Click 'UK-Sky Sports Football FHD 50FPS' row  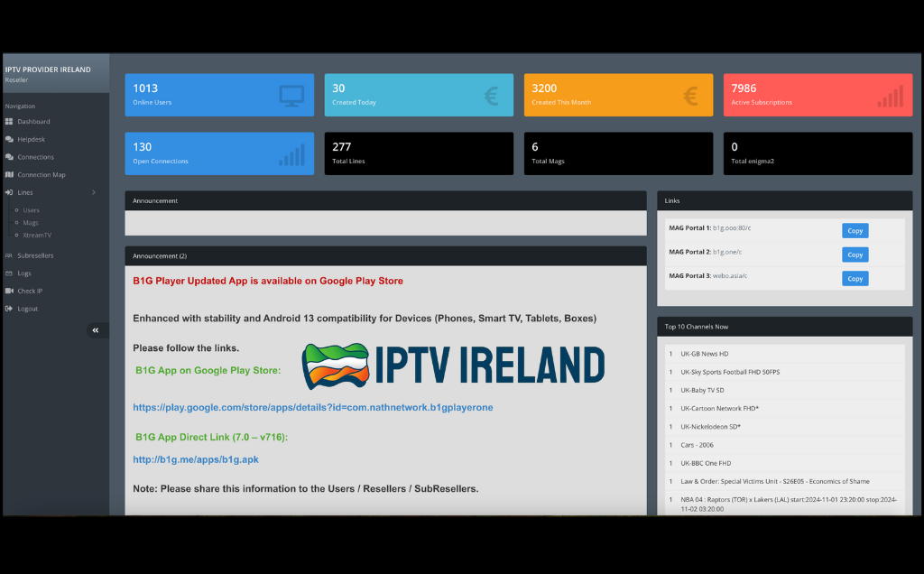click(x=784, y=372)
